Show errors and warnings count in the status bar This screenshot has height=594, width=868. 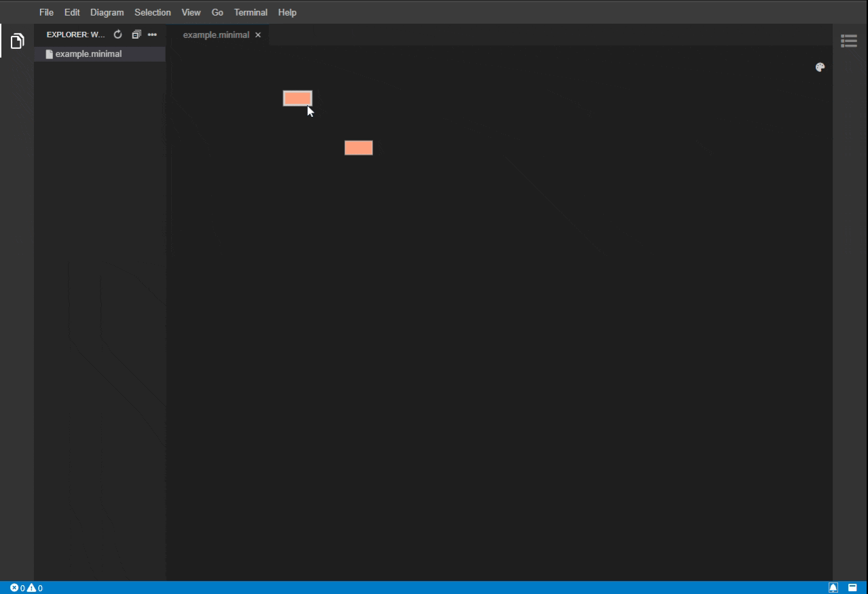pos(26,588)
